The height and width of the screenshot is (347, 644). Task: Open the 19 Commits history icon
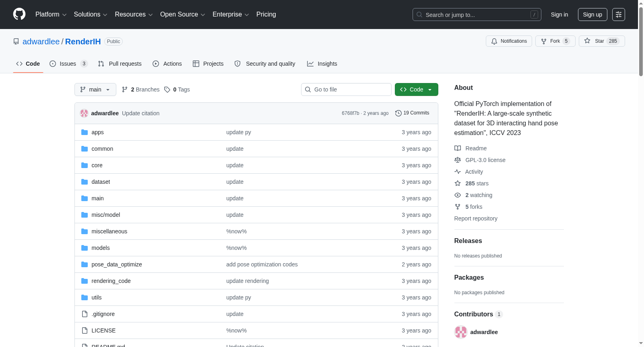click(398, 113)
